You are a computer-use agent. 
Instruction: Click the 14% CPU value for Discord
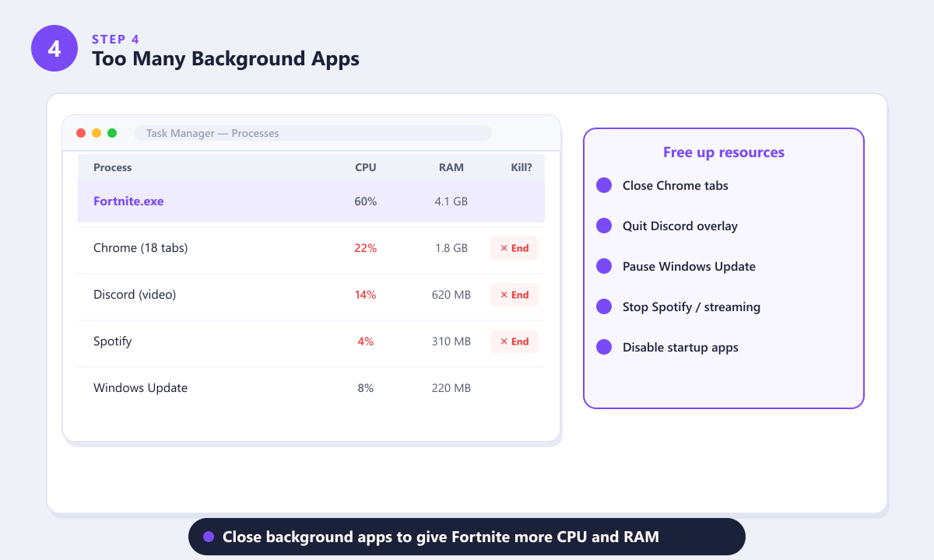point(366,295)
